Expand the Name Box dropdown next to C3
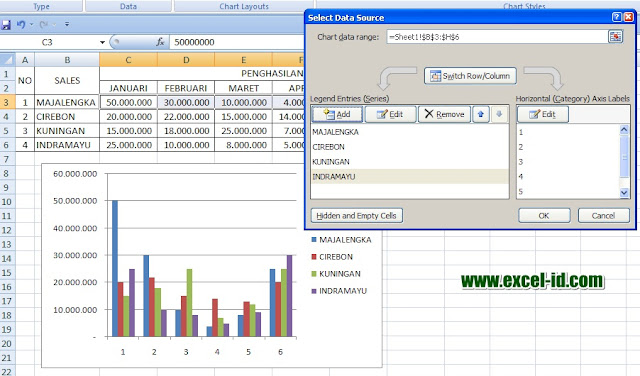This screenshot has height=376, width=640. pos(102,42)
